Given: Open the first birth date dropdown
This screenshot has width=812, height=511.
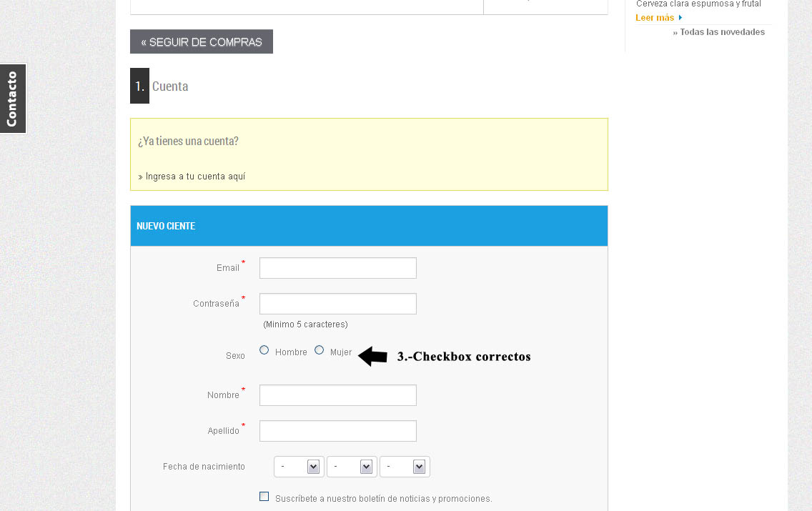Looking at the screenshot, I should 299,467.
